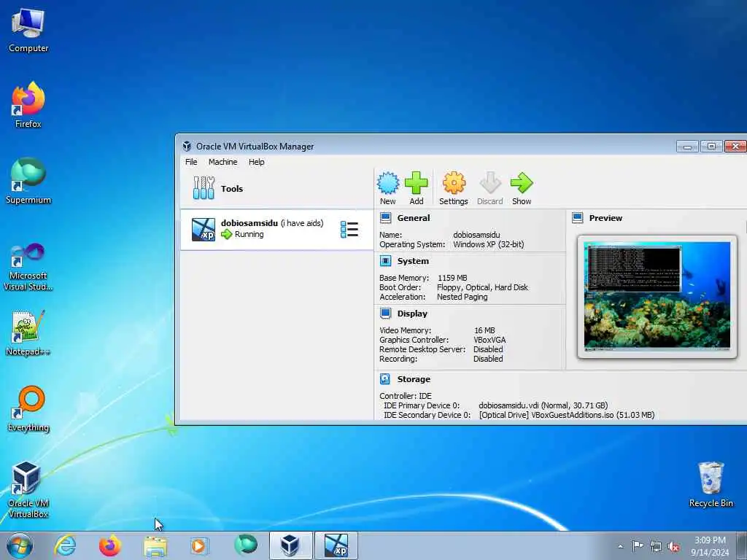
Task: Open Storage settings via heading link
Action: click(414, 379)
